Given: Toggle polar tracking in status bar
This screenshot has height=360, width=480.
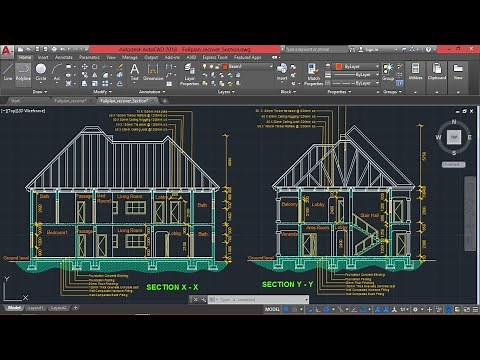Looking at the screenshot, I should 326,309.
